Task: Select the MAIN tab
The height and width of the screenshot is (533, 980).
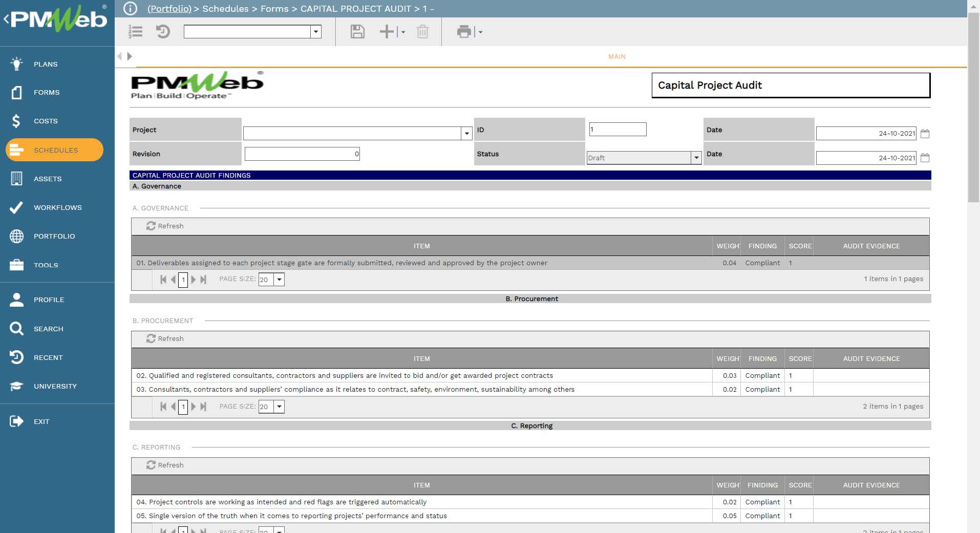Action: [616, 56]
